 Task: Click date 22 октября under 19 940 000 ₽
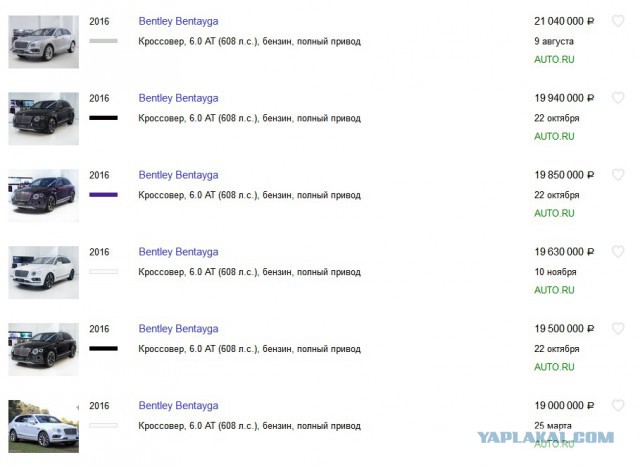click(557, 118)
